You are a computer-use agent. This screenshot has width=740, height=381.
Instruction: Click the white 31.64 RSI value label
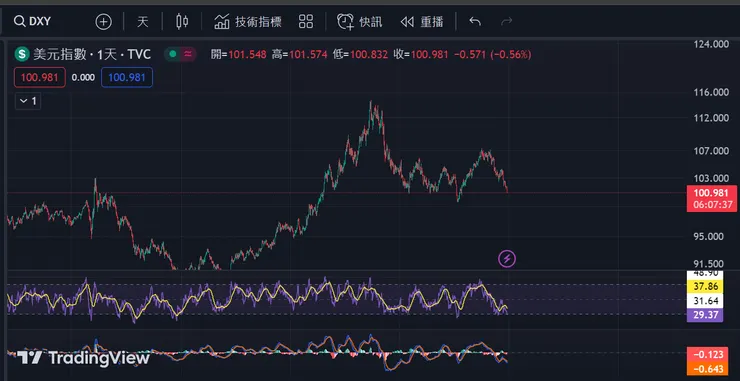[x=705, y=300]
